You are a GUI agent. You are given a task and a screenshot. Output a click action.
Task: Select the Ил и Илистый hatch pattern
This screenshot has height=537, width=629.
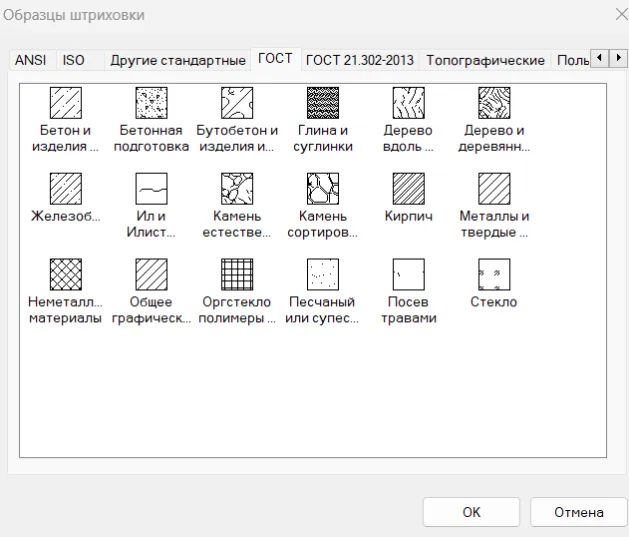152,188
